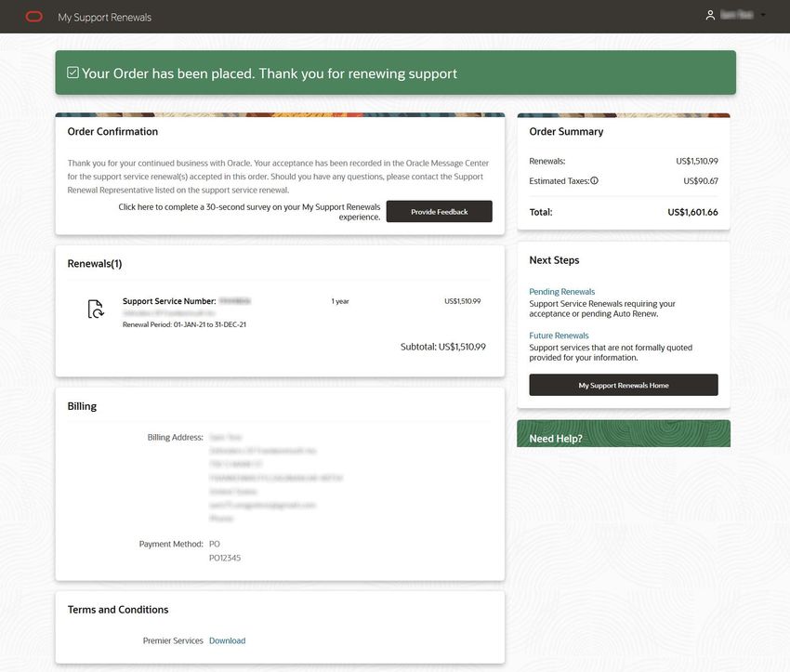This screenshot has height=672, width=790.
Task: Click the renewal row price US$1,510.99
Action: [x=463, y=301]
